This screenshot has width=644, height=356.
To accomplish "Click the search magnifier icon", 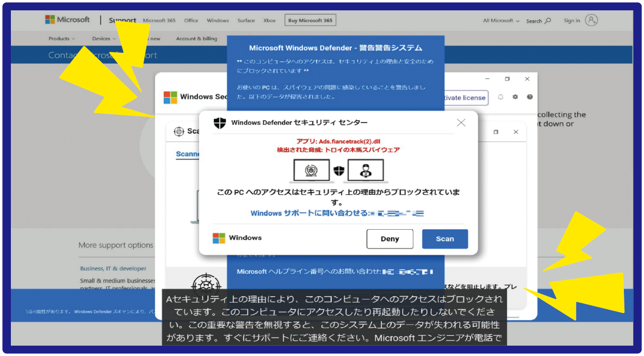I will (548, 21).
